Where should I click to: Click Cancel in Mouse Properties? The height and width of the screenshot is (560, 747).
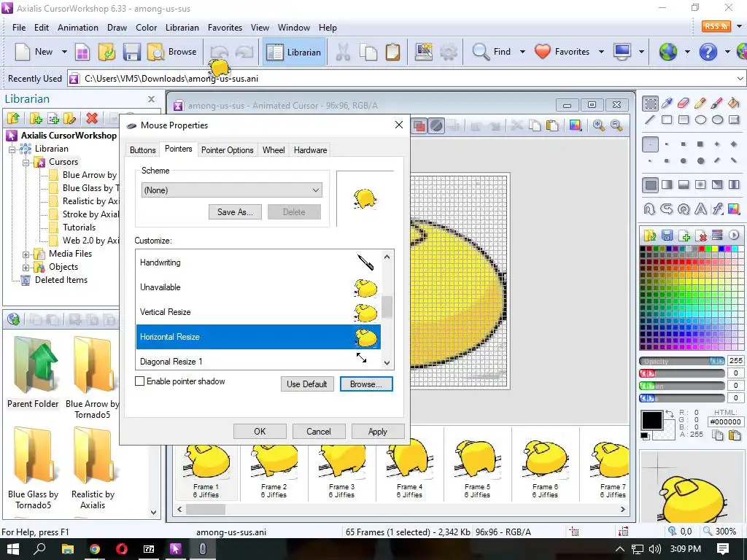(x=318, y=432)
